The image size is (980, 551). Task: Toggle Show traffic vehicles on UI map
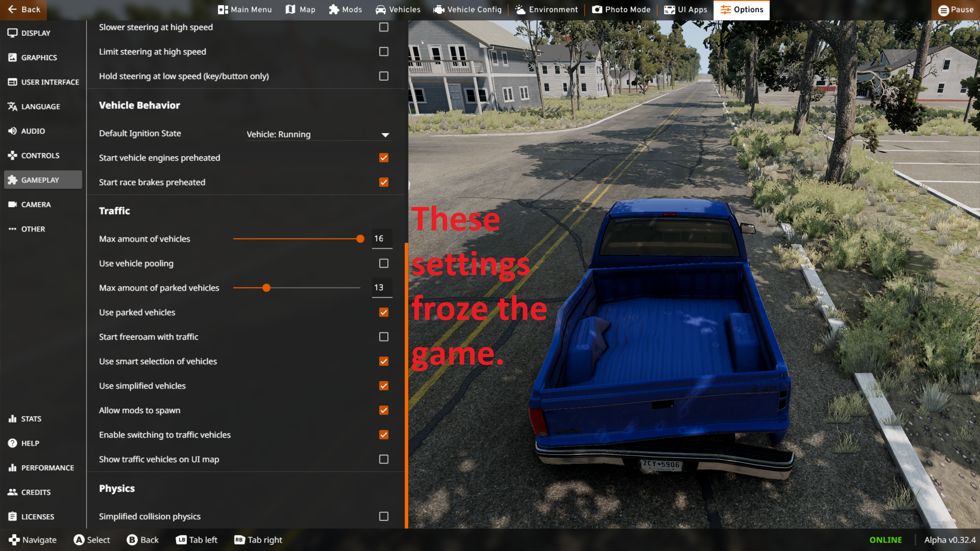point(384,459)
